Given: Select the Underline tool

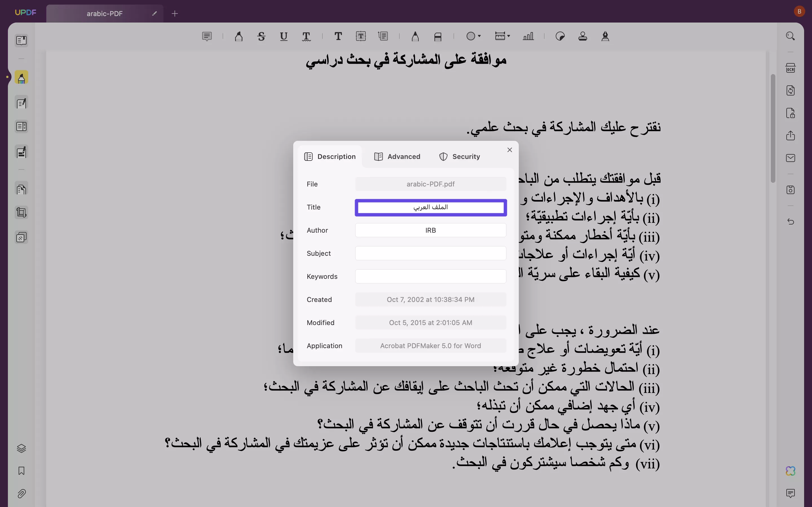Looking at the screenshot, I should coord(284,36).
